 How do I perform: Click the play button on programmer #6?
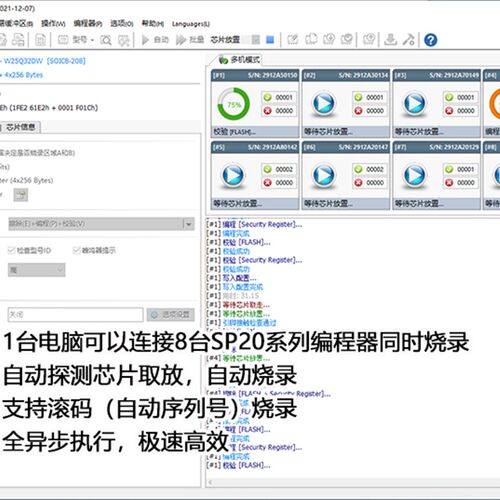(323, 175)
